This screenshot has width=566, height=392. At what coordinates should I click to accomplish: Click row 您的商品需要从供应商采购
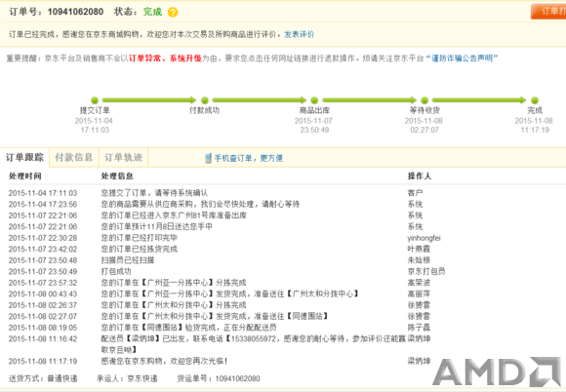200,204
